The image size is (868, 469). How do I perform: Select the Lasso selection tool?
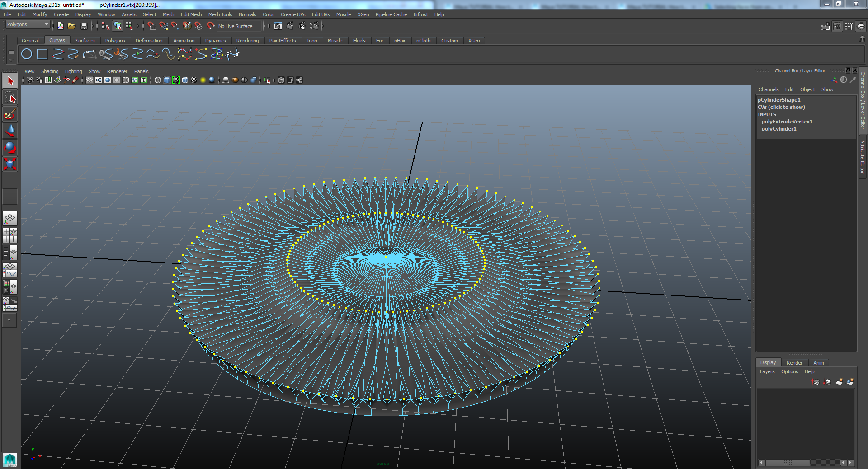coord(10,97)
